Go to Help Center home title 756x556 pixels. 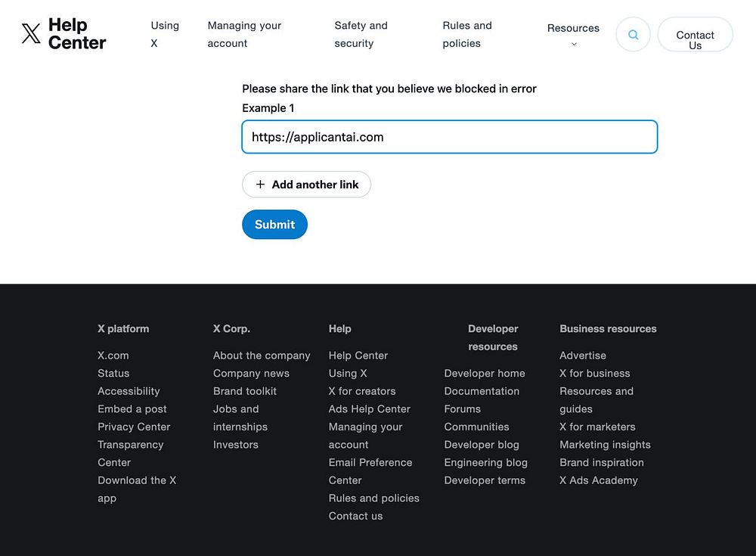(77, 34)
